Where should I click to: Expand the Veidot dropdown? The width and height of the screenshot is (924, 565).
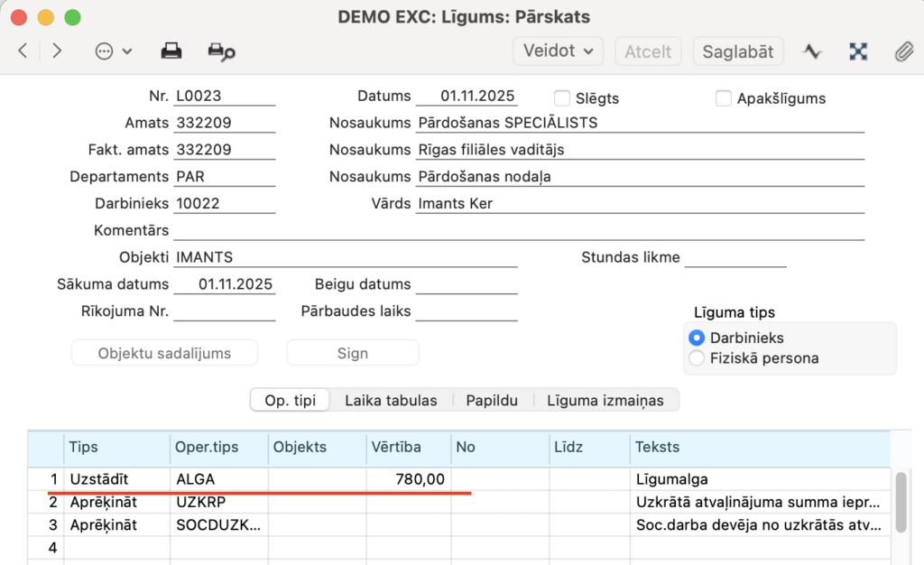tap(559, 51)
